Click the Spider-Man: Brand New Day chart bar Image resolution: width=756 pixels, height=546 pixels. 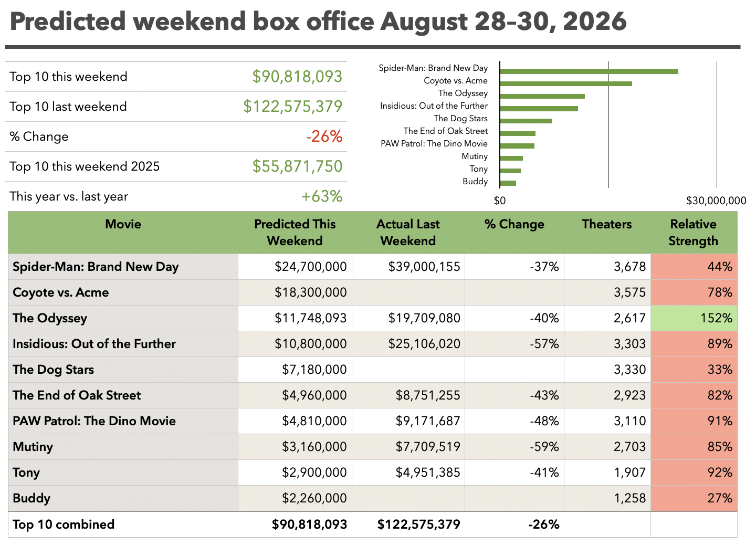coord(589,71)
